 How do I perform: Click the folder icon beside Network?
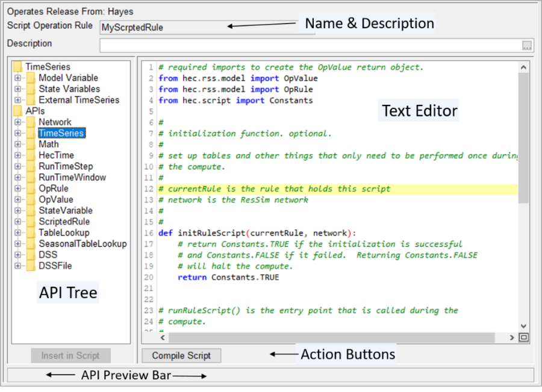31,122
